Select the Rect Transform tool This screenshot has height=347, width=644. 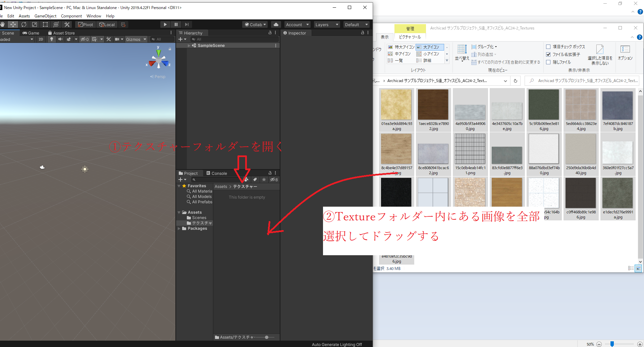coord(45,24)
